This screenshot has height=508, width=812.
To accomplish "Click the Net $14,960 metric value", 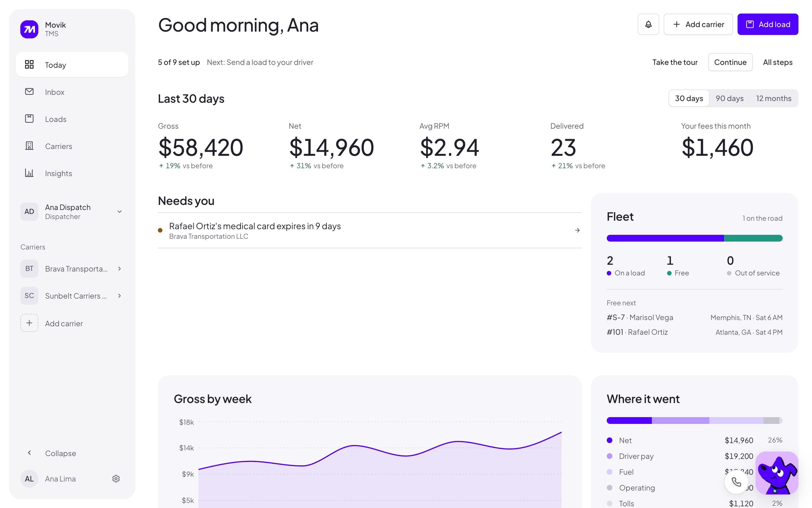I will (x=332, y=147).
